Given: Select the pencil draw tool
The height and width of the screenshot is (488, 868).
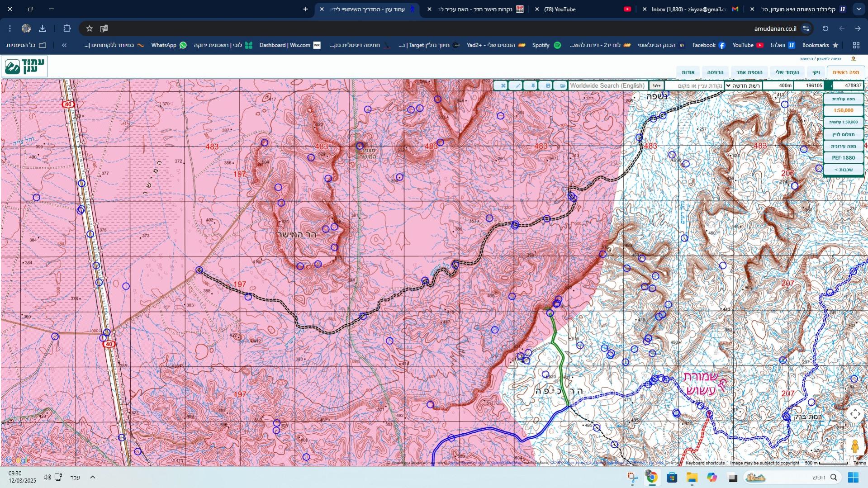Looking at the screenshot, I should (517, 85).
